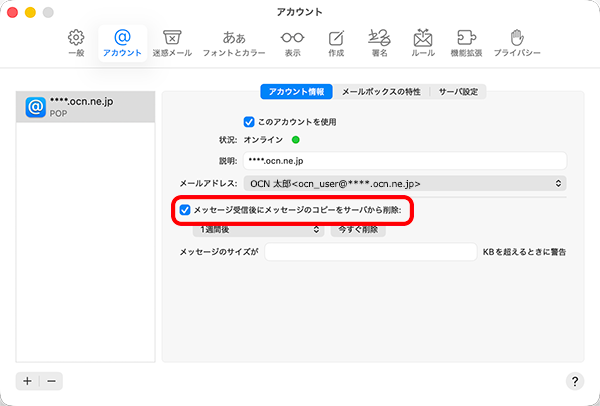Toggle delete copy from server after receiving checkbox
The width and height of the screenshot is (600, 406).
tap(184, 211)
